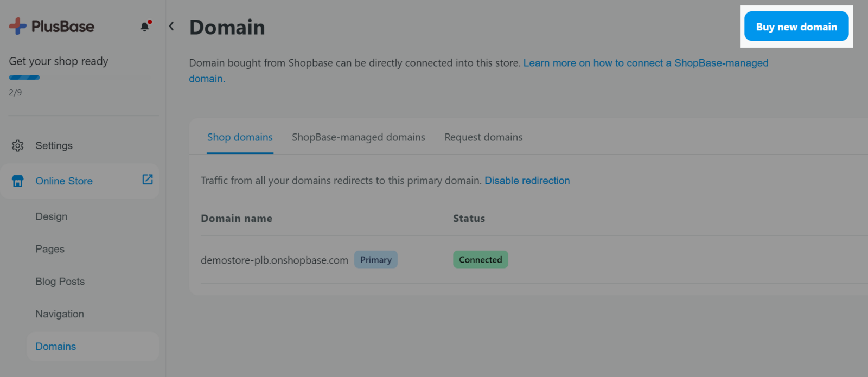Click the Disable redirection link
This screenshot has height=377, width=868.
click(x=527, y=181)
